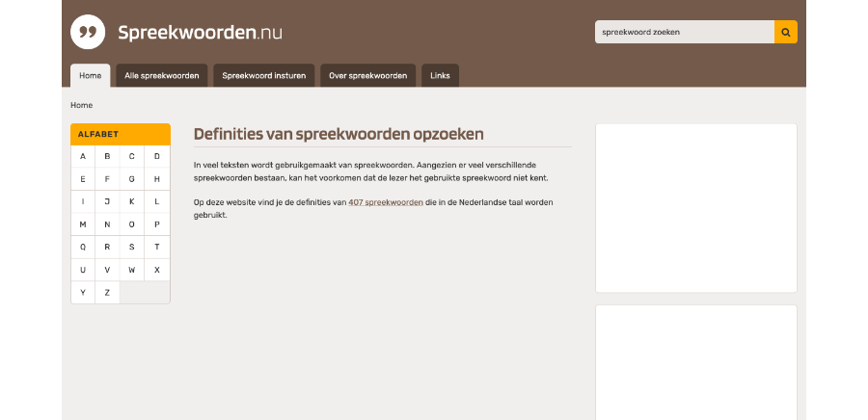Open the 'Over spreekwoorden' tab
The image size is (868, 420).
[x=368, y=76]
